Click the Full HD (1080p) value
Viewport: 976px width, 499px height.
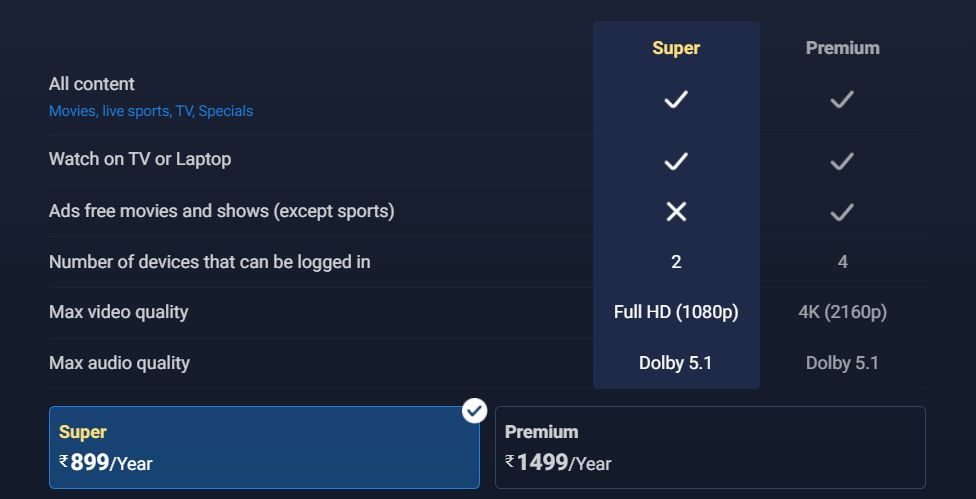point(676,312)
